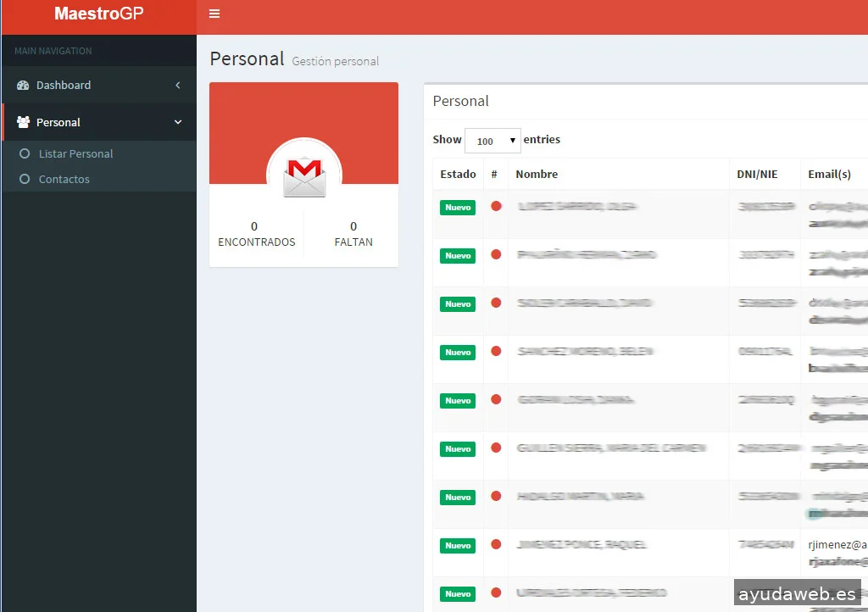Sort table by DNI/NIE column header
This screenshot has height=612, width=868.
757,175
